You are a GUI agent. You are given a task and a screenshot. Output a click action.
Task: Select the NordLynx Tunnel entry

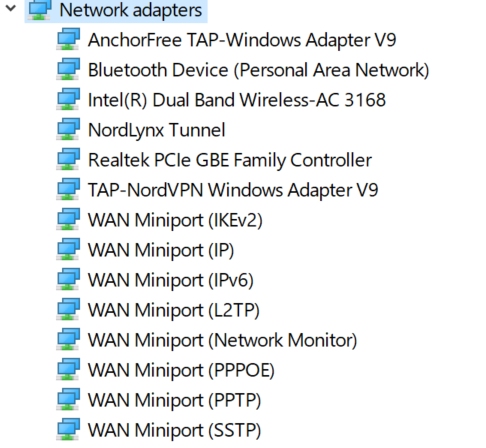(157, 130)
